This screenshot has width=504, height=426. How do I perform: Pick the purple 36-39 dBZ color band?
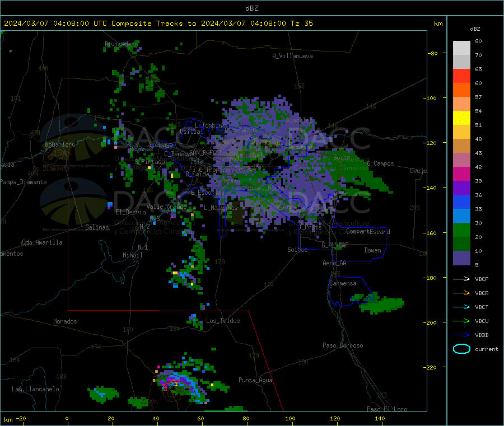(461, 188)
